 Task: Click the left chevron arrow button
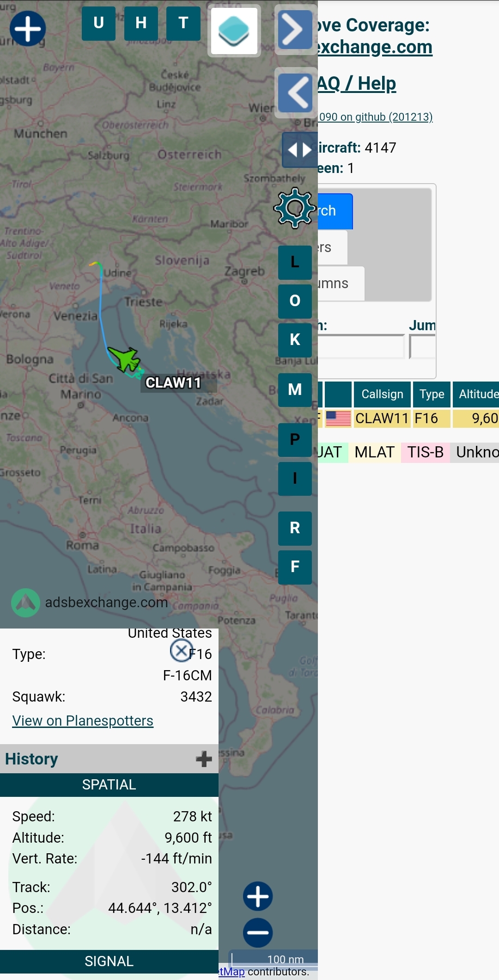(296, 93)
